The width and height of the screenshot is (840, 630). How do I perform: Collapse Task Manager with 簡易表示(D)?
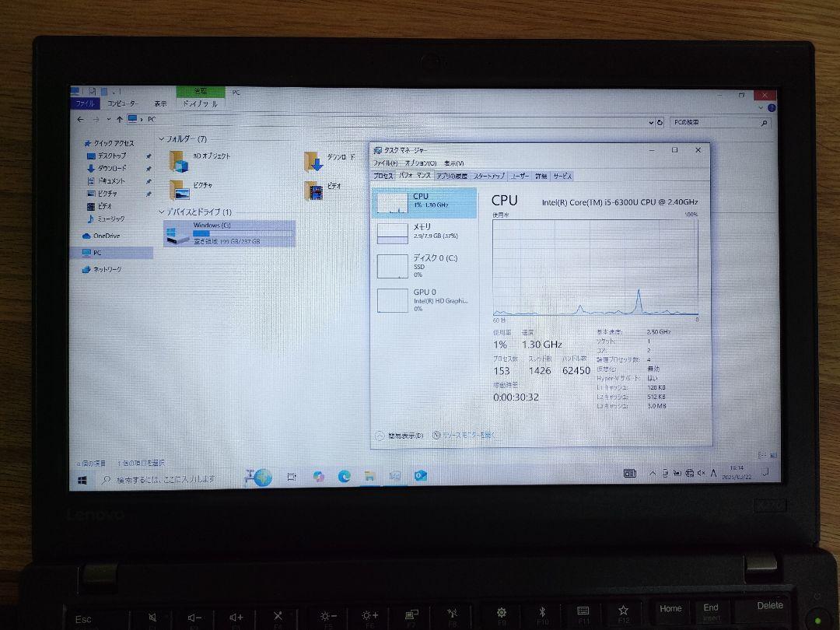400,436
